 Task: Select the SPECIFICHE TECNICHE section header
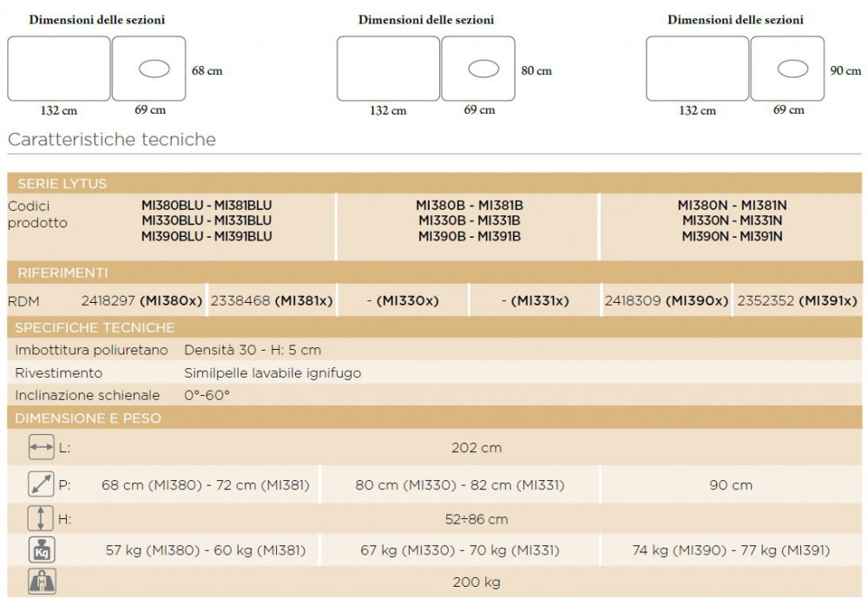pyautogui.click(x=435, y=327)
